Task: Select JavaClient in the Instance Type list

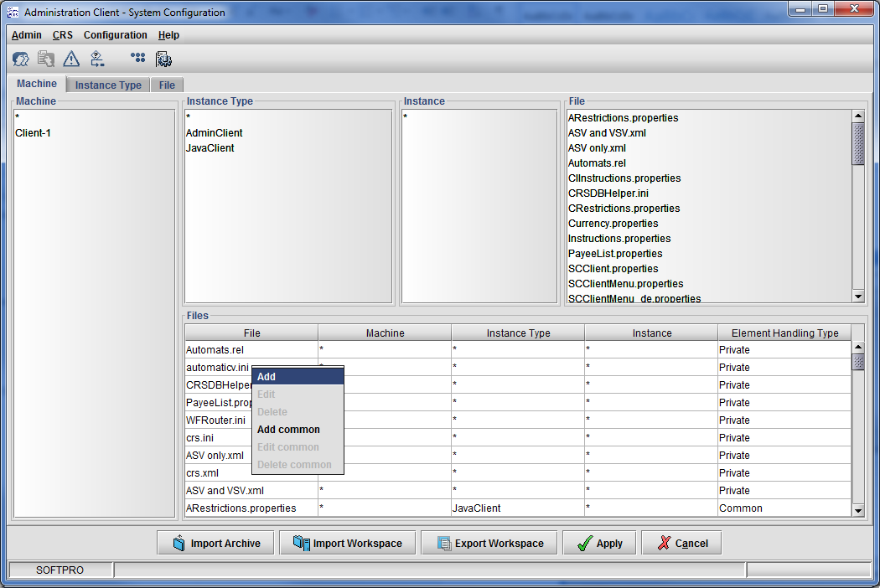Action: click(x=210, y=148)
